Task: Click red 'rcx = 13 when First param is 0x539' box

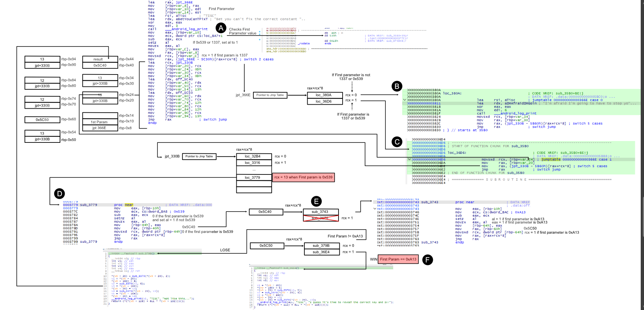Action: pyautogui.click(x=303, y=177)
